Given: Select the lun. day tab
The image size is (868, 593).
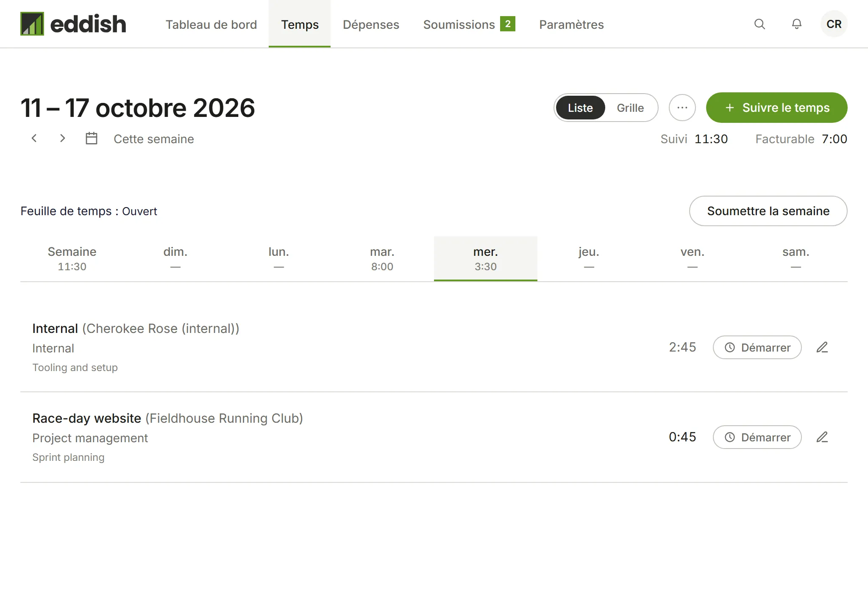Looking at the screenshot, I should 279,258.
